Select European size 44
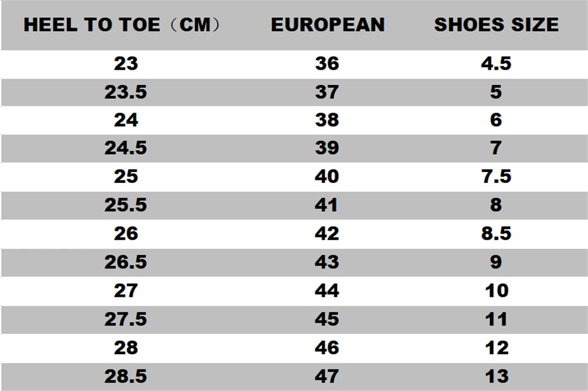The width and height of the screenshot is (588, 391). tap(327, 291)
